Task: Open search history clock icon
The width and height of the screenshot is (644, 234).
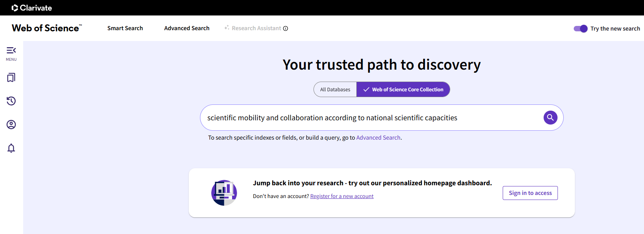Action: 11,101
